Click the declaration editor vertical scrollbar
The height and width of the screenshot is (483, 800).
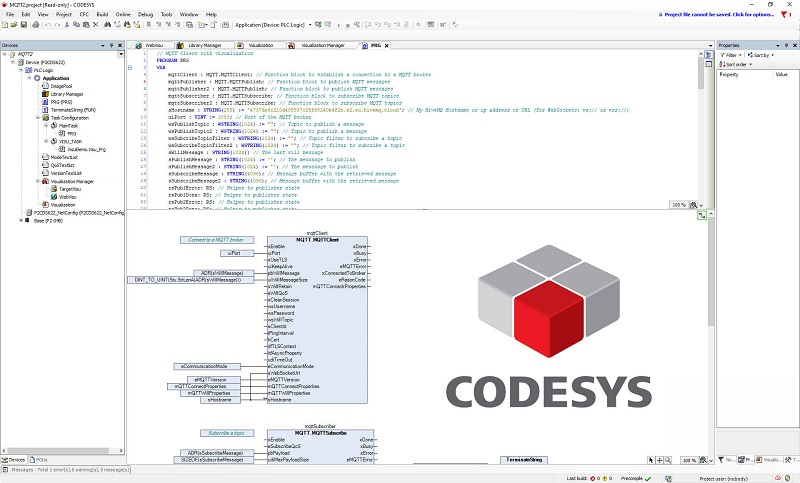tap(701, 71)
